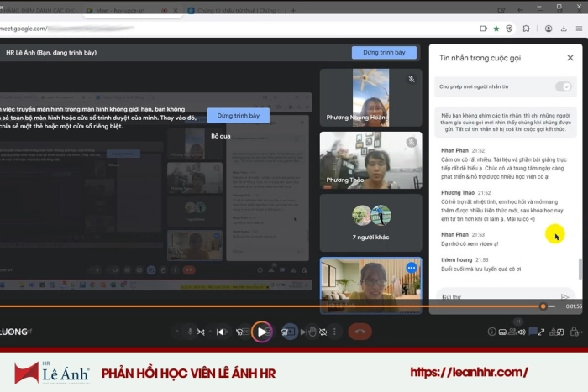Screen dimensions: 588x392
Task: Click the browser downloads icon
Action: coord(563,28)
